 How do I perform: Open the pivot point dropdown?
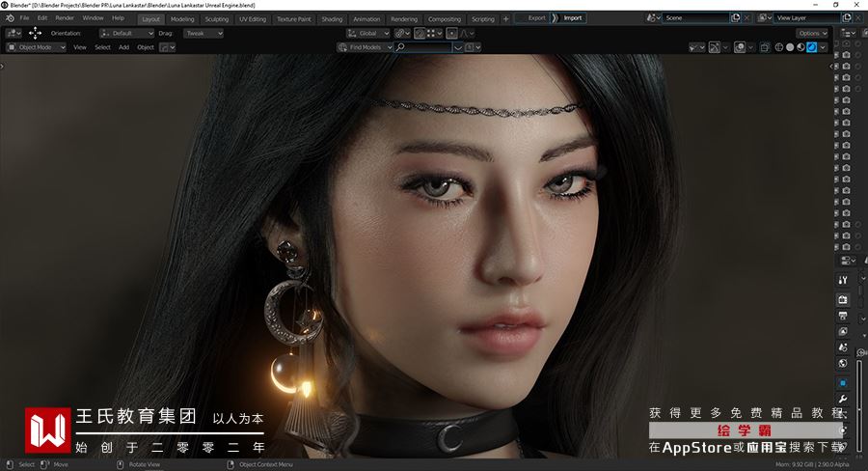402,33
